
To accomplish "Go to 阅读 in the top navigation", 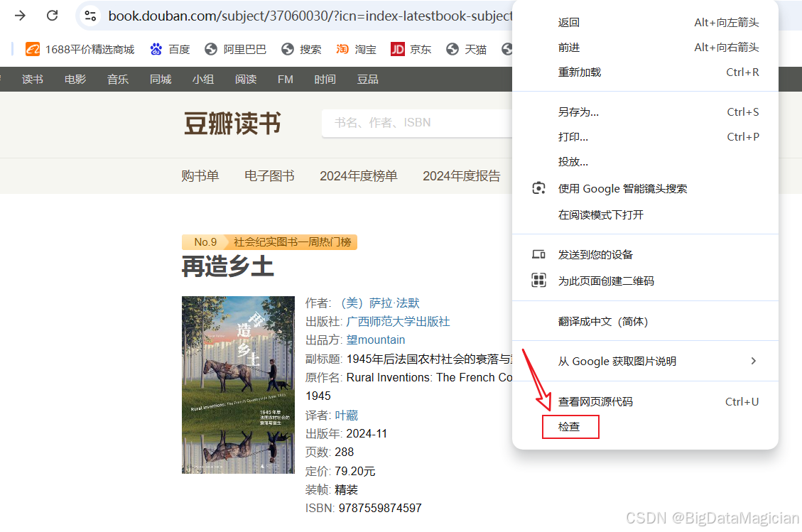I will (246, 80).
